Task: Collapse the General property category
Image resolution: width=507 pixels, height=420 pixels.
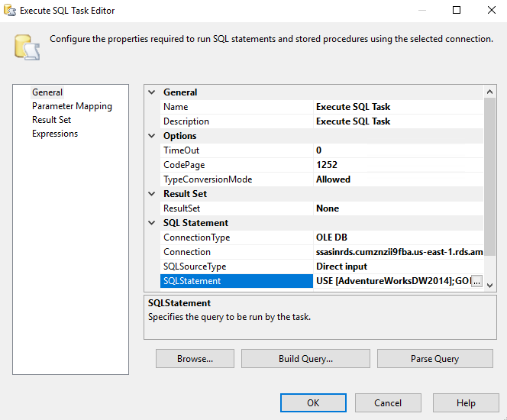Action: point(153,92)
